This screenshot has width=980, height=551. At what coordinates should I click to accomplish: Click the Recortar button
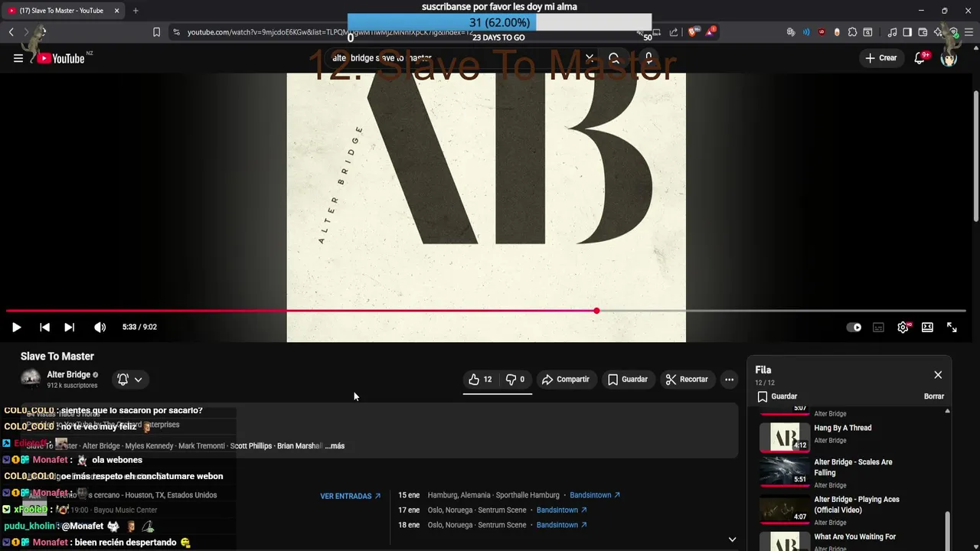tap(687, 379)
